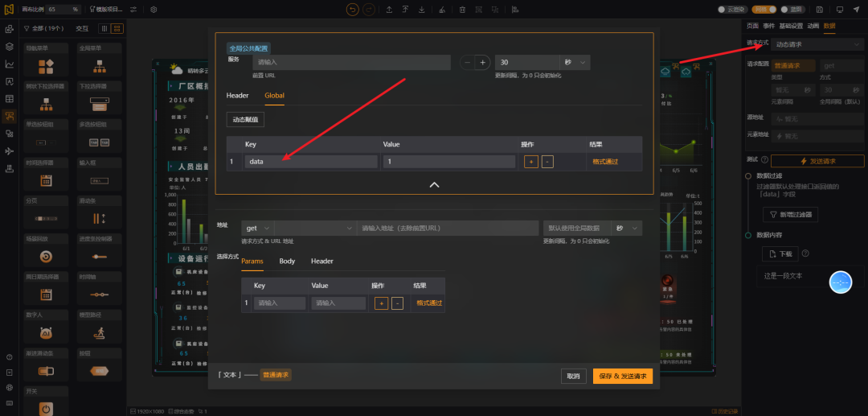Click the 取消 cancel button
The image size is (868, 416).
(x=574, y=376)
